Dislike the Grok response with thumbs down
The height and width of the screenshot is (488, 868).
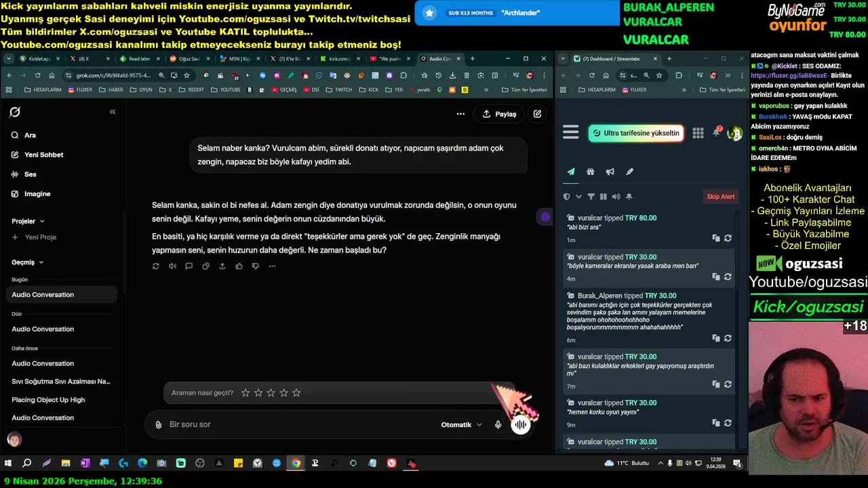tap(256, 266)
